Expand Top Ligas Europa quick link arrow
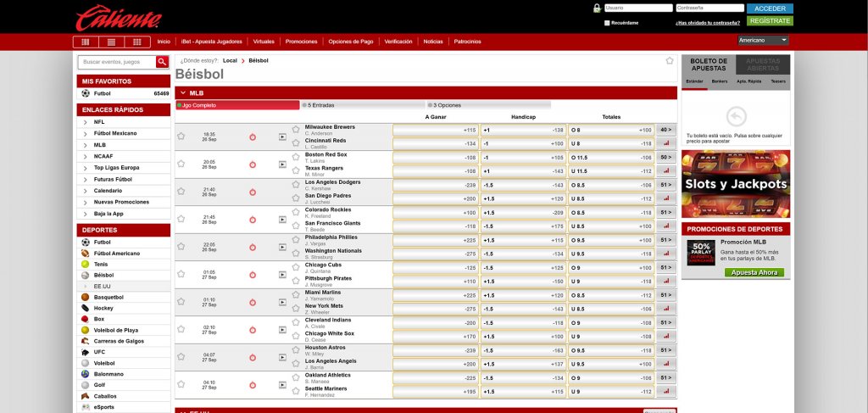 coord(86,168)
